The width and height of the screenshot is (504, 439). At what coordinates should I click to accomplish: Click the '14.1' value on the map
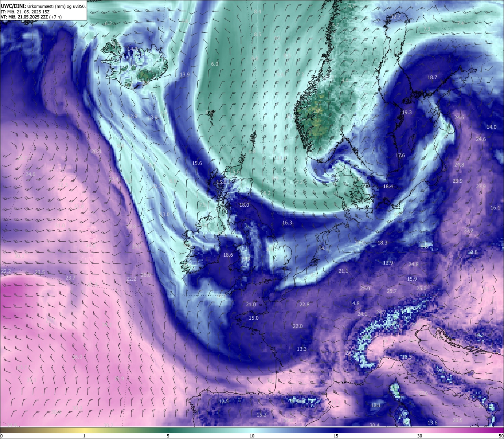tap(323, 248)
